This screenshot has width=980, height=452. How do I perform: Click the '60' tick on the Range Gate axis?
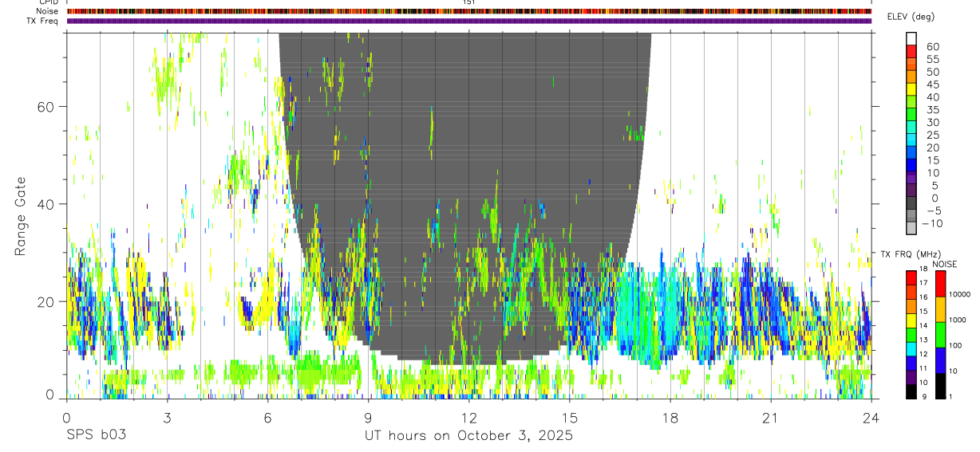[x=47, y=107]
